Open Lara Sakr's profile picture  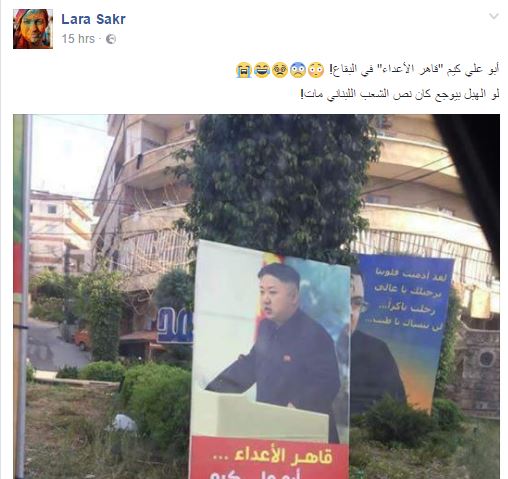click(33, 29)
